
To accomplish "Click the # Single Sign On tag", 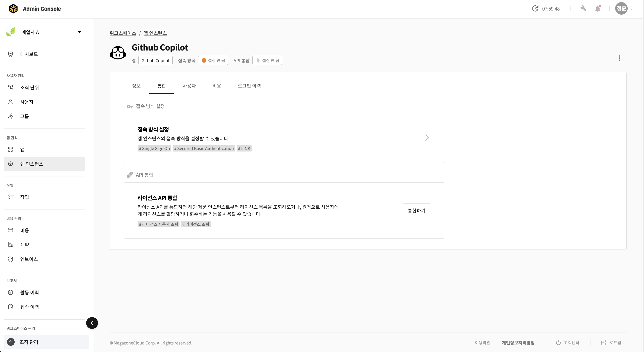I will (154, 148).
